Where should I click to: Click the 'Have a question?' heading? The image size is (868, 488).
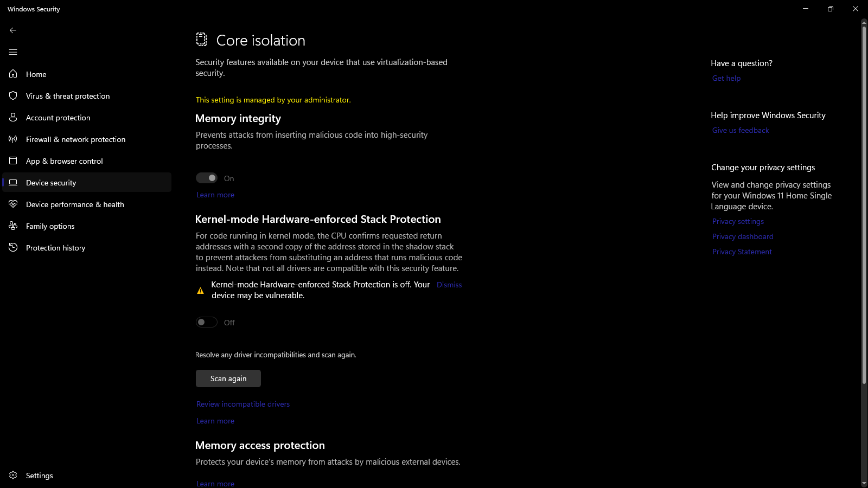[742, 63]
